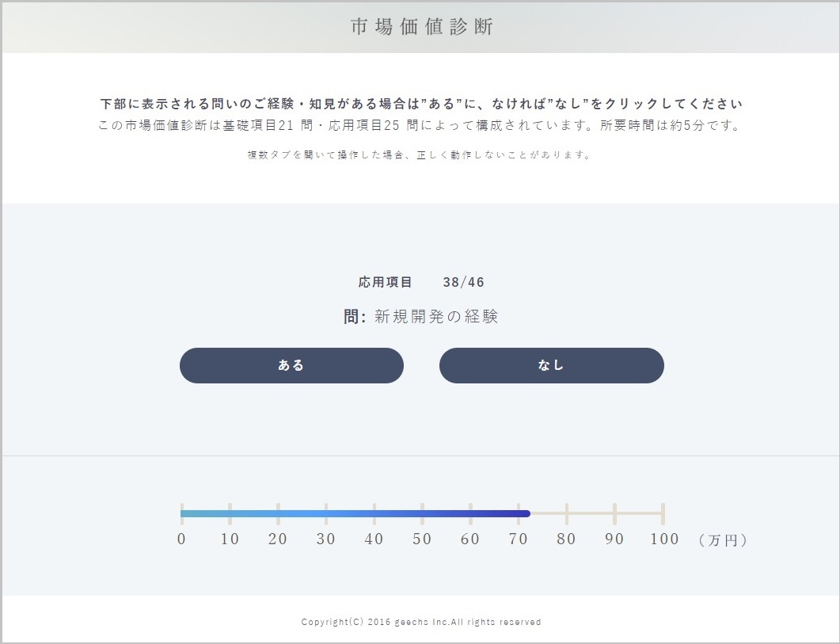Click the blue salary bar endpoint
The width and height of the screenshot is (840, 644).
[526, 514]
